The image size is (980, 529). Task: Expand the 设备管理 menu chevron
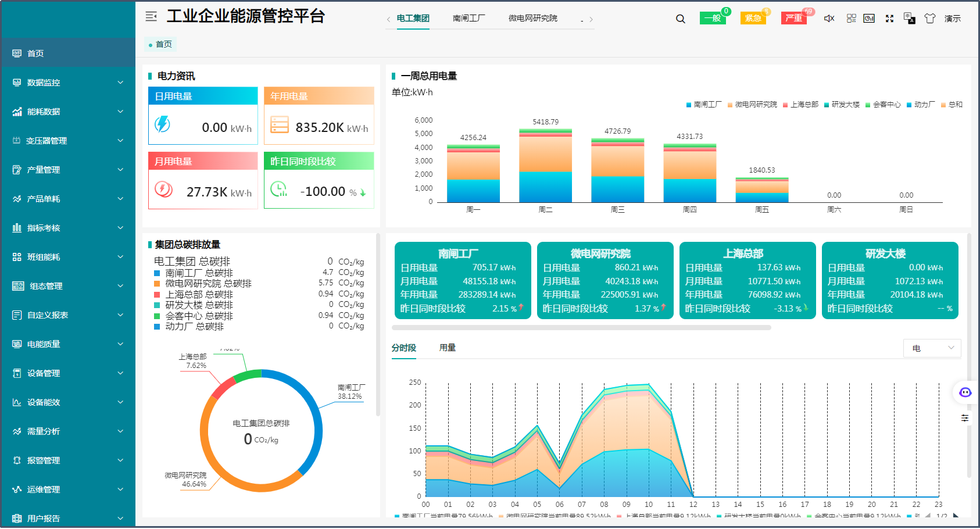(x=120, y=373)
